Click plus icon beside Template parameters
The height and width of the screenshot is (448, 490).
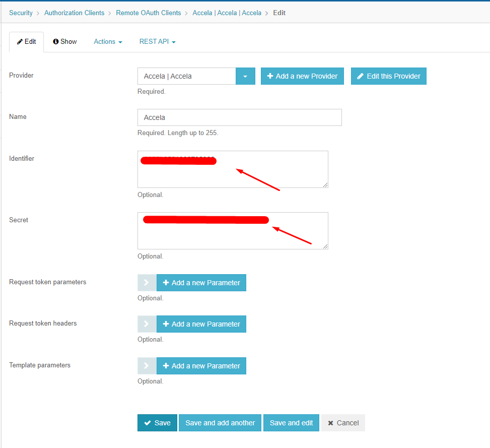click(x=166, y=366)
